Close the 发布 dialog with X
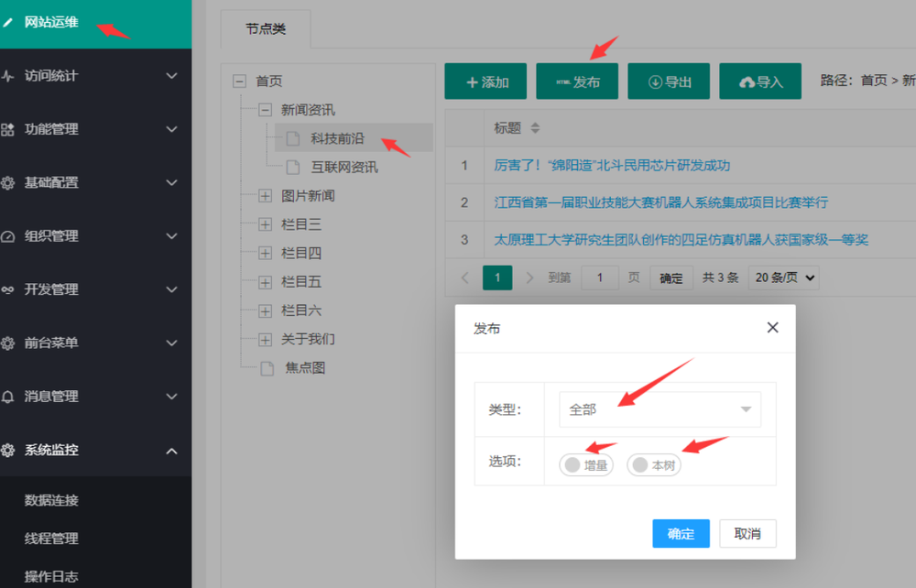The image size is (916, 588). point(772,328)
